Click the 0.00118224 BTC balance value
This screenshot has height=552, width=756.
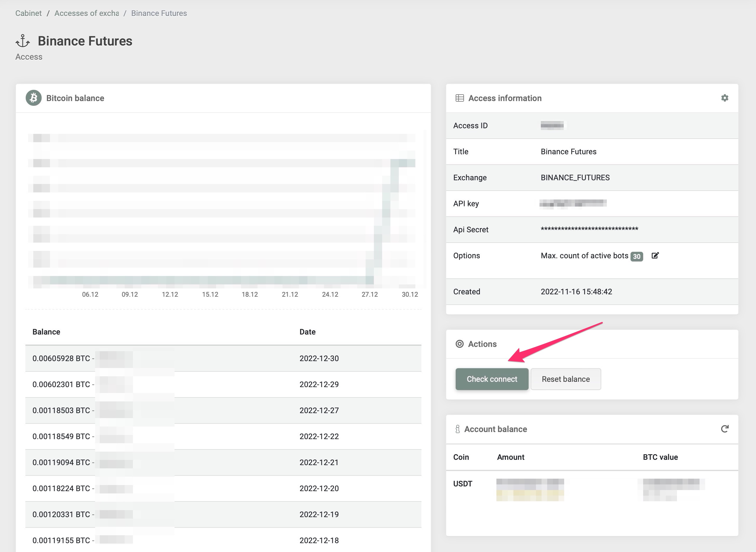(61, 488)
